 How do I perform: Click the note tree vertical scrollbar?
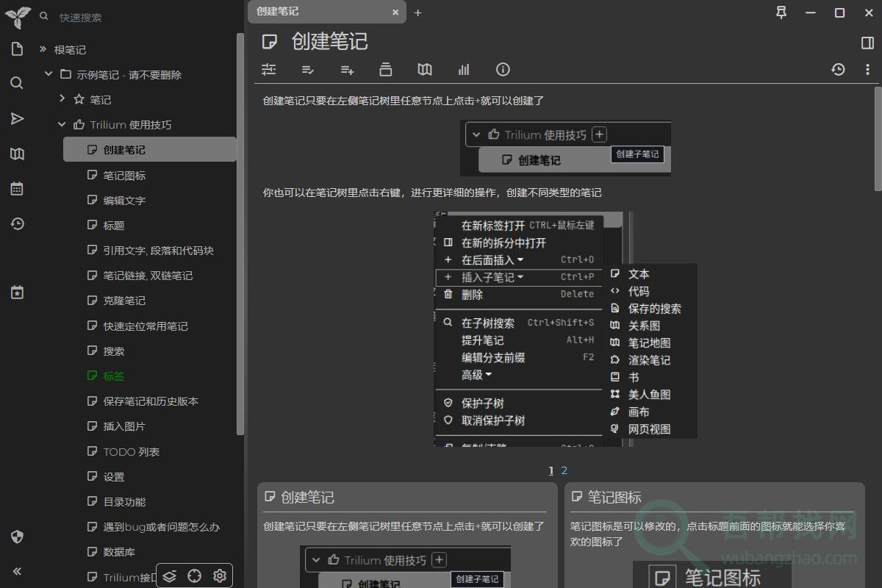(x=240, y=235)
